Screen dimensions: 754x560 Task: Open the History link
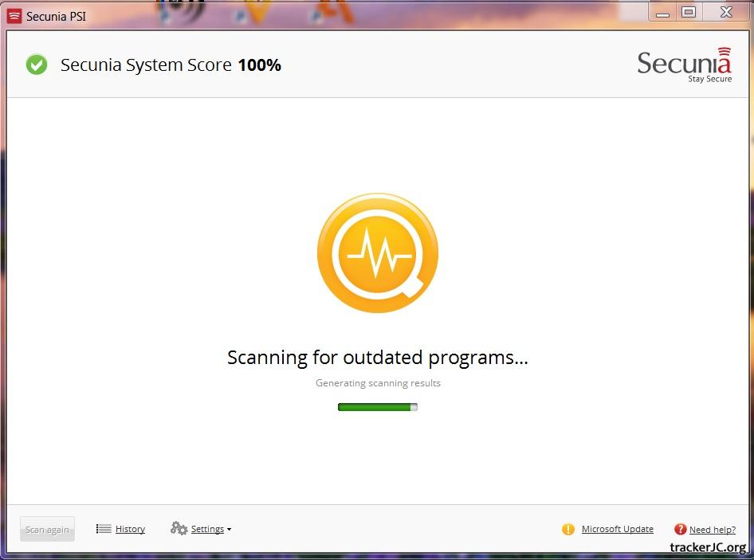pyautogui.click(x=130, y=529)
